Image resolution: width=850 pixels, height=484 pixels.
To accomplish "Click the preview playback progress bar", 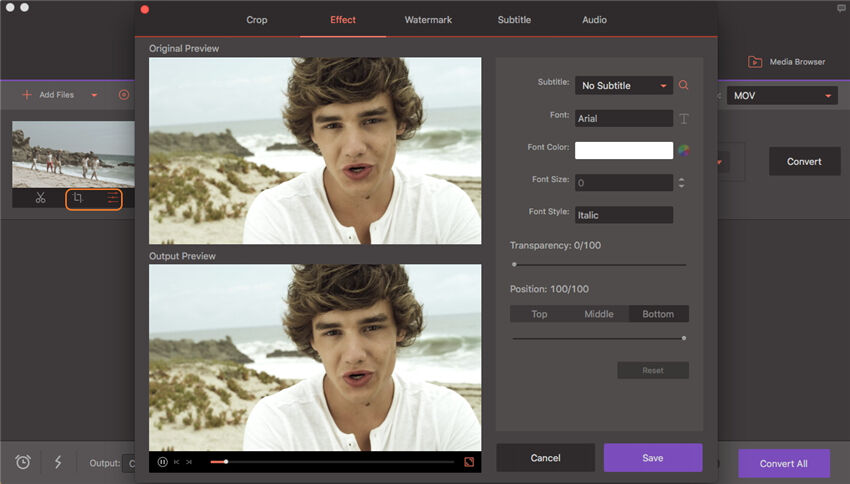I will (x=332, y=462).
